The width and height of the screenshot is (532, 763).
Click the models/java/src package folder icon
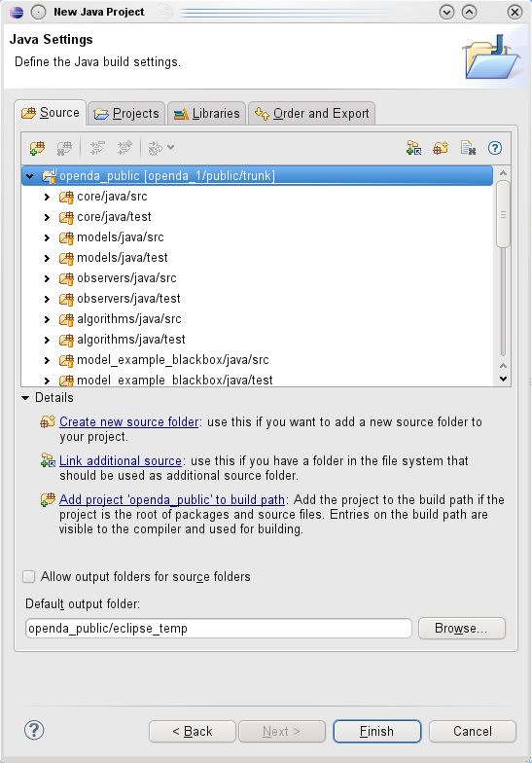point(66,237)
